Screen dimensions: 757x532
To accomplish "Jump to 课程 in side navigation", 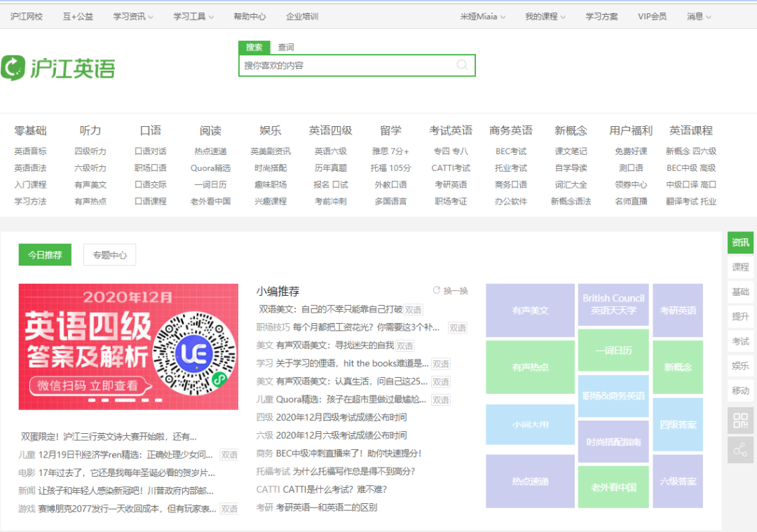I will 740,267.
